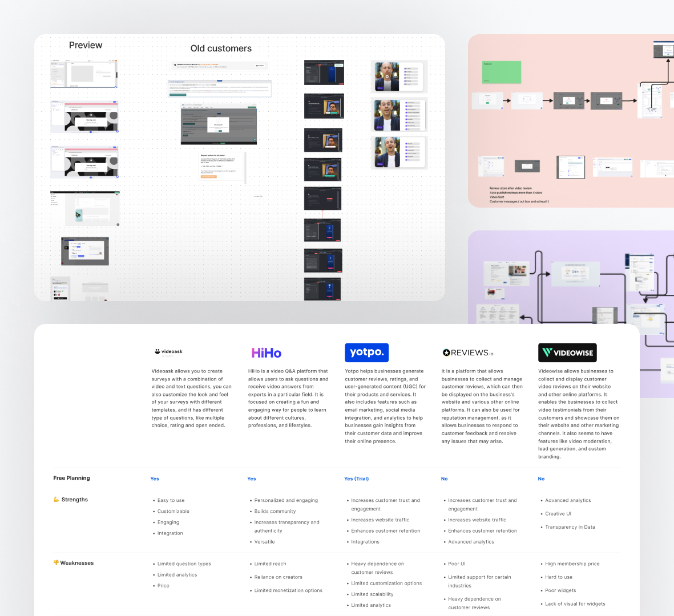Click the HiHo logo
This screenshot has width=674, height=616.
tap(266, 352)
